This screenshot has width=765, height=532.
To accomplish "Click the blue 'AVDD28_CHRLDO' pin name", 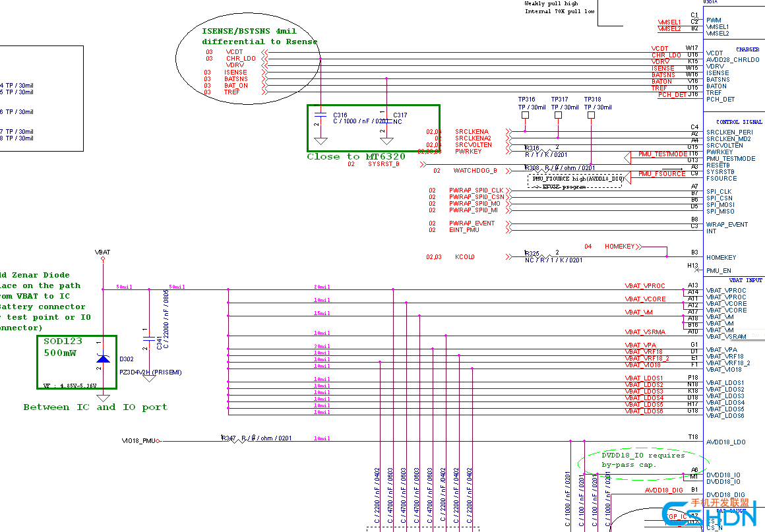I will coord(733,60).
